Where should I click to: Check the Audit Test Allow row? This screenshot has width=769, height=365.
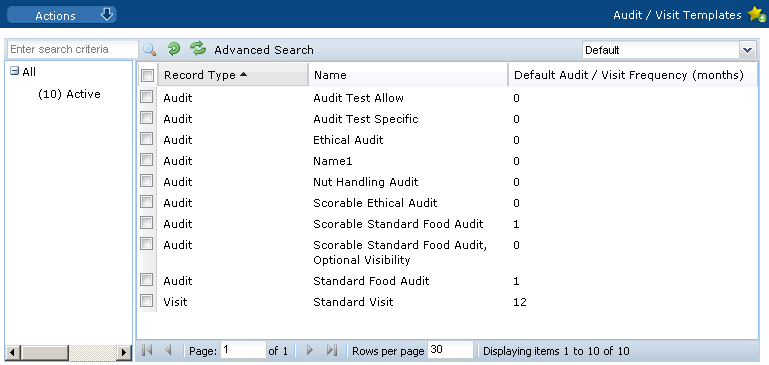click(147, 97)
